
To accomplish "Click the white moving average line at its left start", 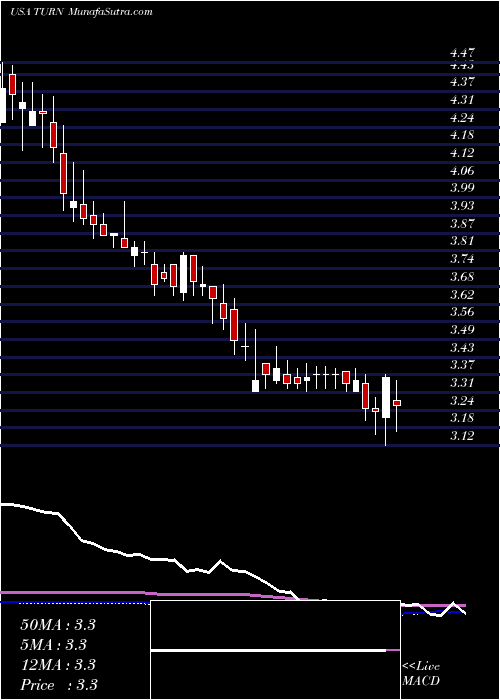I will click(x=5, y=504).
